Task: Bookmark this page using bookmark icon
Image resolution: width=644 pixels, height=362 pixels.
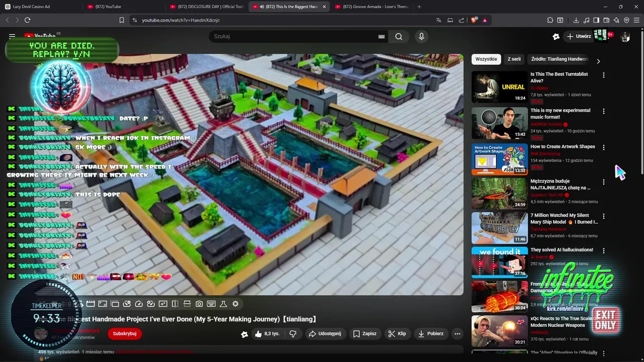Action: pos(121,20)
